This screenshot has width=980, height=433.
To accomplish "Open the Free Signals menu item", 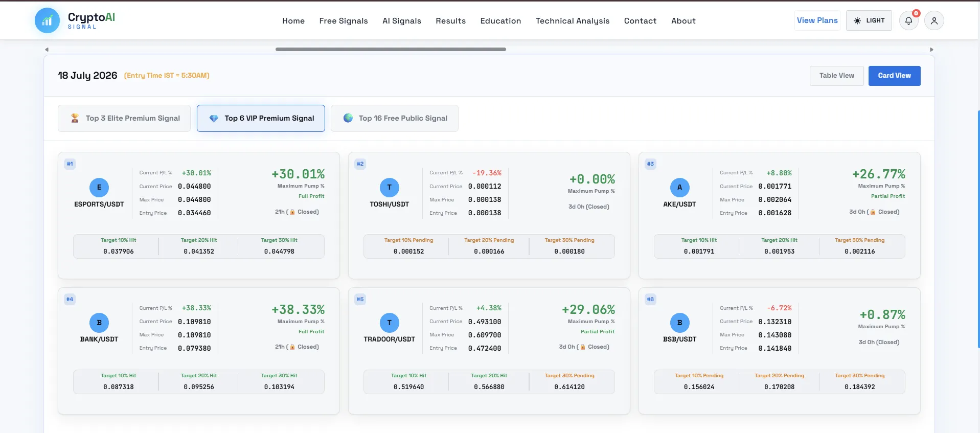I will (344, 21).
